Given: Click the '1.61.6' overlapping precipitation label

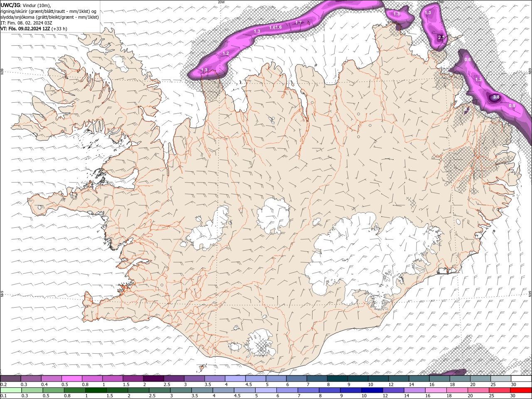Looking at the screenshot, I should [x=276, y=27].
